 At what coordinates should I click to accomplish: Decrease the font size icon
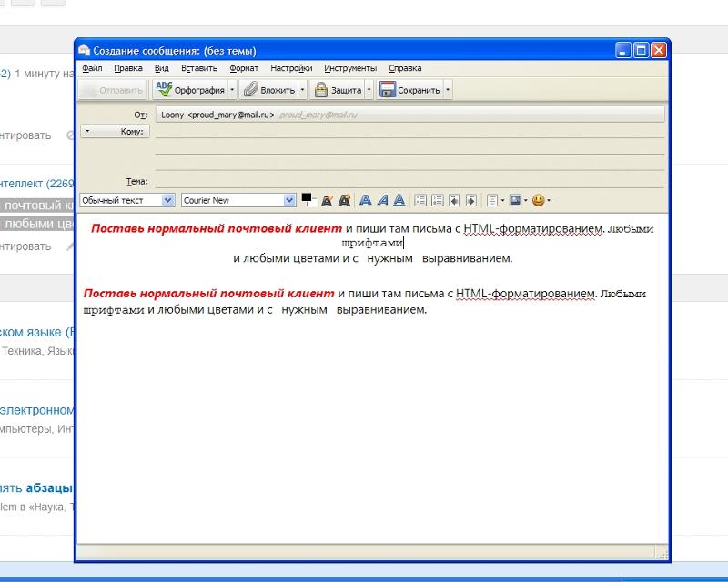327,200
